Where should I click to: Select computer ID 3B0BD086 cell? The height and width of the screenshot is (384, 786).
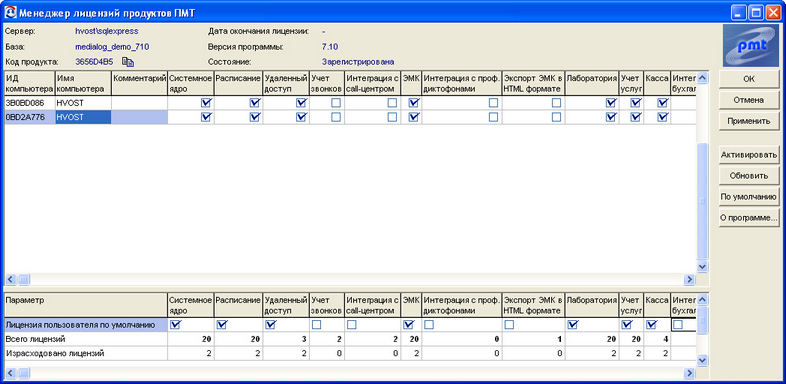[30, 103]
